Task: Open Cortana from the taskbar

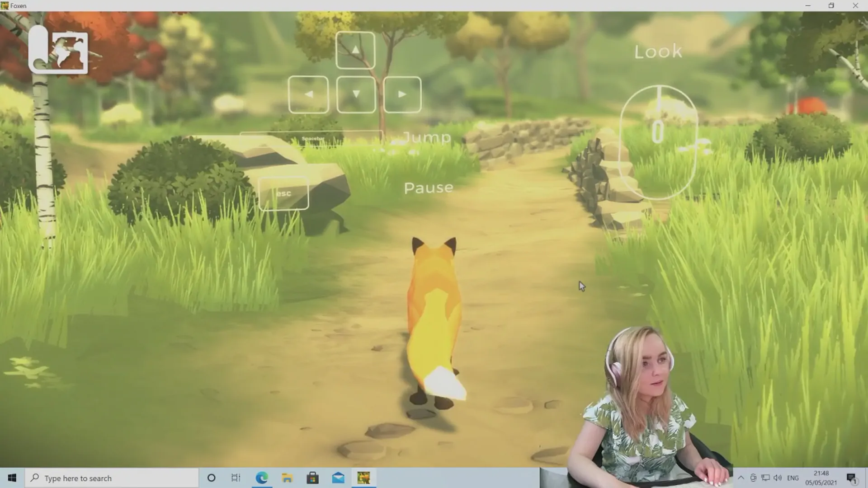Action: coord(211,478)
